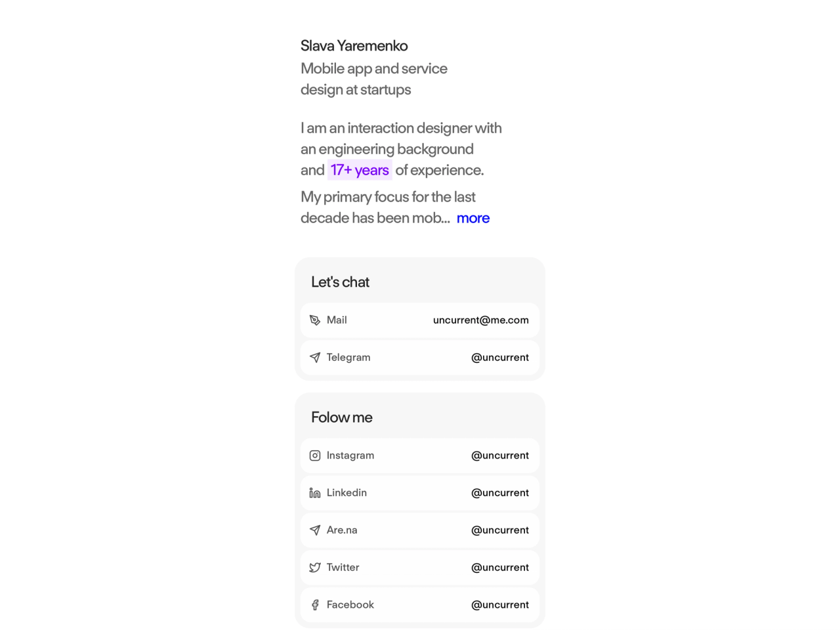The height and width of the screenshot is (630, 840).
Task: Click the Telegram paper plane icon
Action: coord(315,358)
